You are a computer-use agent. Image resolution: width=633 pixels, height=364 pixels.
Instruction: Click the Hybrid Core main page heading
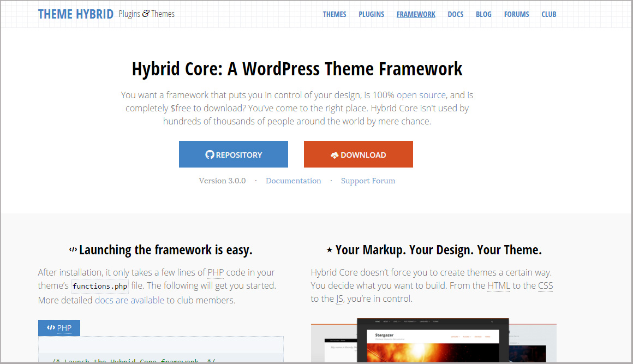pos(297,69)
